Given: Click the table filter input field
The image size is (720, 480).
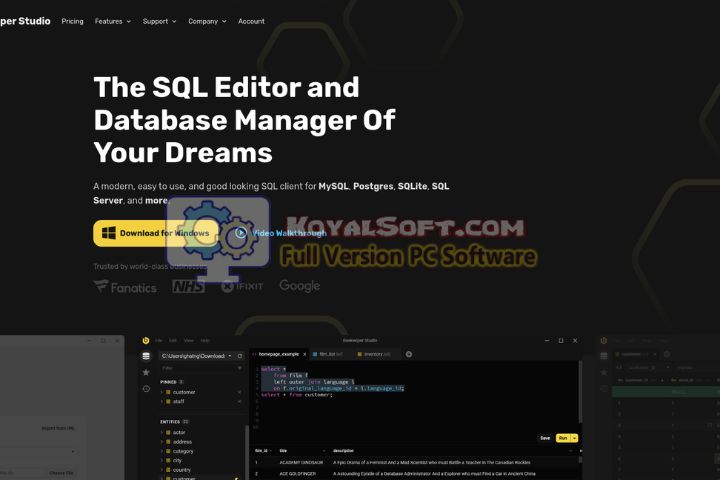Looking at the screenshot, I should coord(201,368).
